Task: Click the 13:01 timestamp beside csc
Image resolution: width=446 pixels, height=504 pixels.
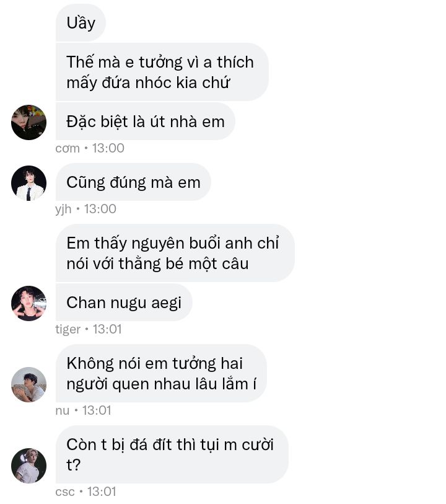Action: 102,492
